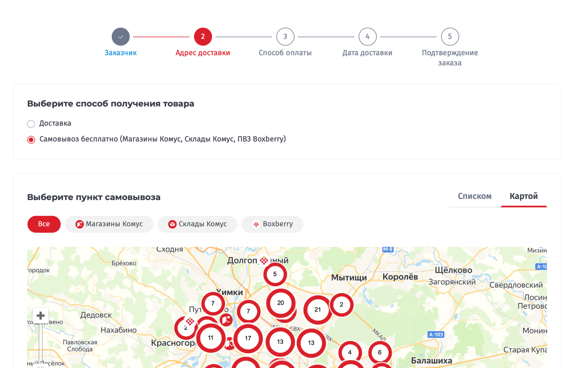Open the cluster marker with 11 points
Viewport: 588px width, 368px height.
point(211,338)
